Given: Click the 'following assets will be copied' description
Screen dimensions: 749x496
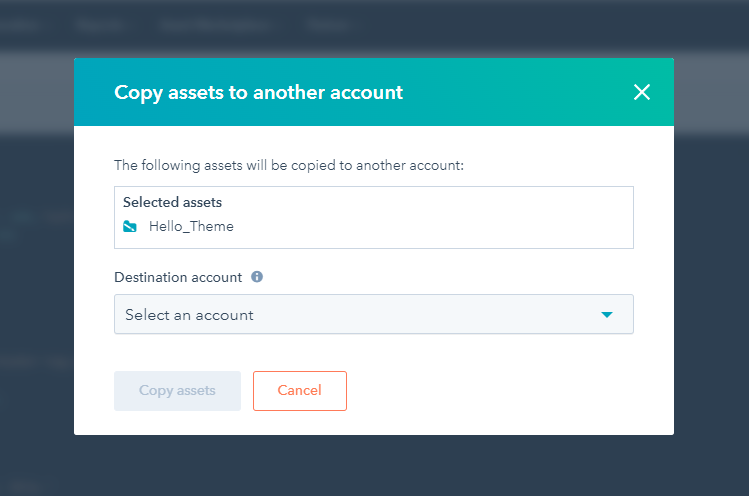Looking at the screenshot, I should (x=289, y=165).
